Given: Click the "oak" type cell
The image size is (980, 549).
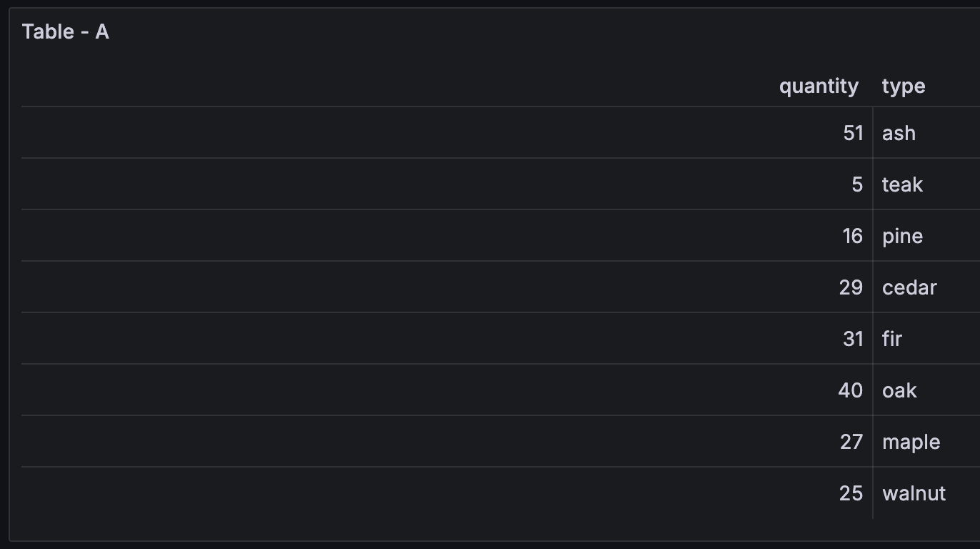Looking at the screenshot, I should [x=899, y=390].
